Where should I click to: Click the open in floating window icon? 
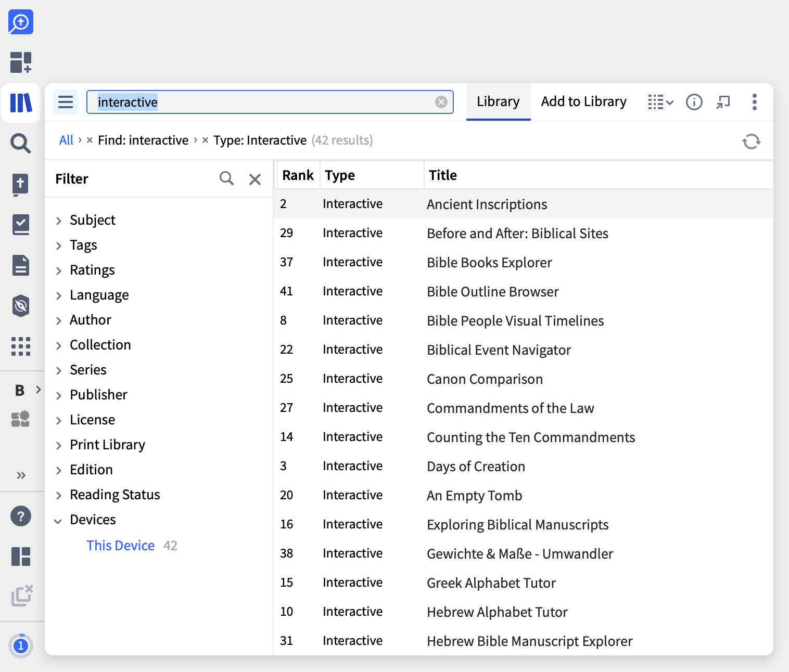click(723, 102)
